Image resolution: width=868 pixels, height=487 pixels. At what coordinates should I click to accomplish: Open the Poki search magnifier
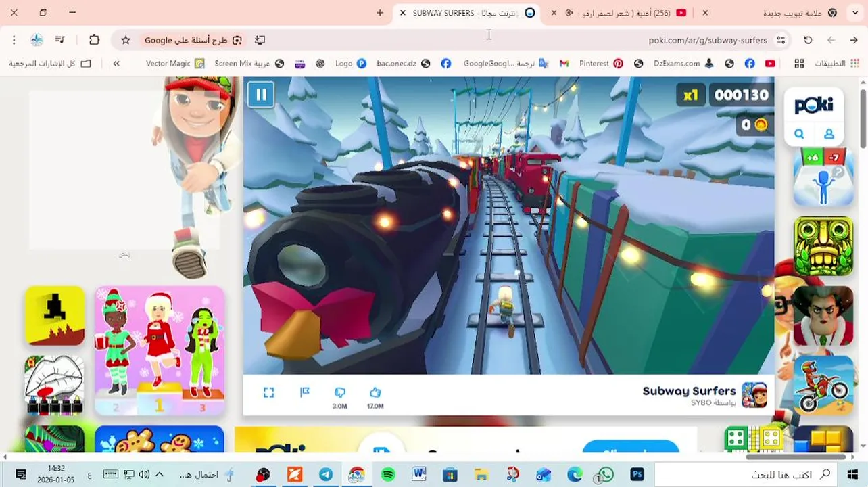[799, 134]
